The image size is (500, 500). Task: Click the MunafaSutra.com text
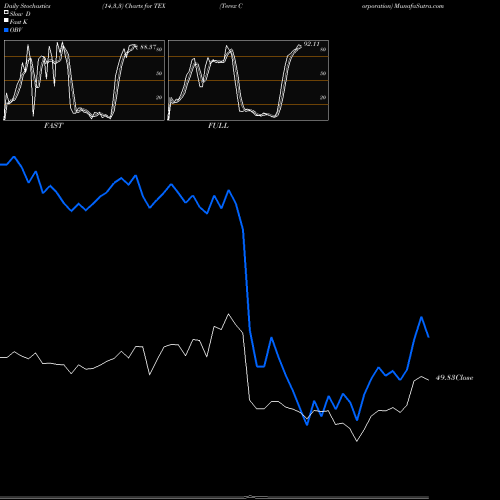coord(419,6)
